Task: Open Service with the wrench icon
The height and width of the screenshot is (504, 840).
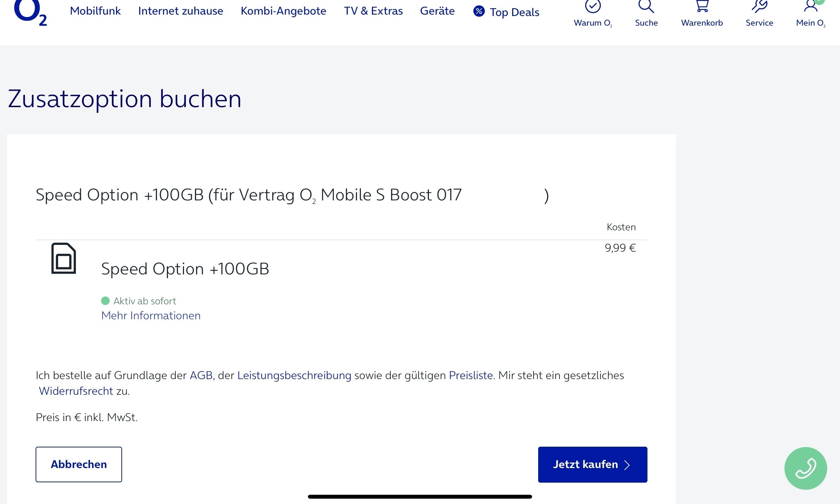Action: click(x=759, y=6)
